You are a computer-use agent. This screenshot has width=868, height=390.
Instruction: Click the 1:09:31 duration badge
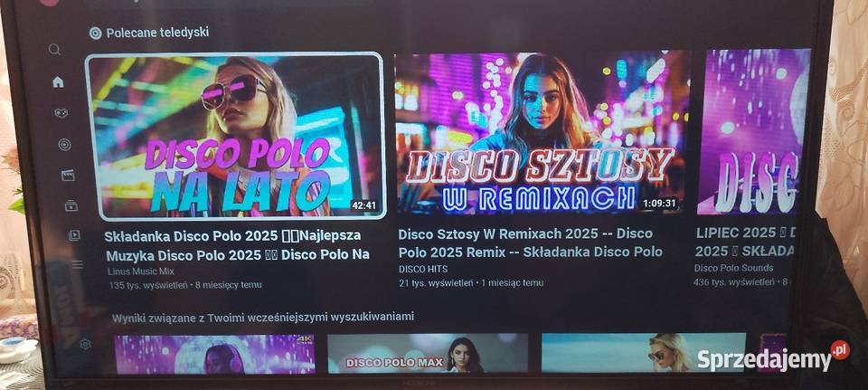pyautogui.click(x=659, y=204)
